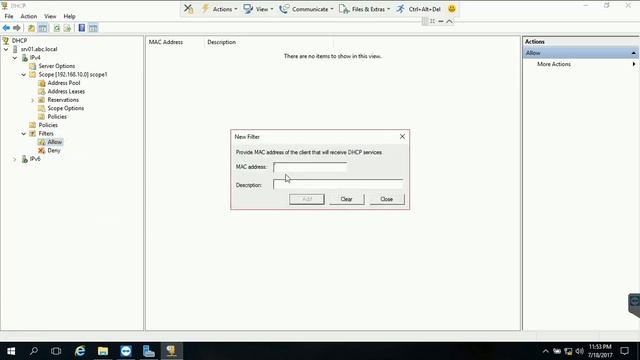
Task: Send Ctrl+Alt+Del via the remote toolbar
Action: [x=418, y=9]
